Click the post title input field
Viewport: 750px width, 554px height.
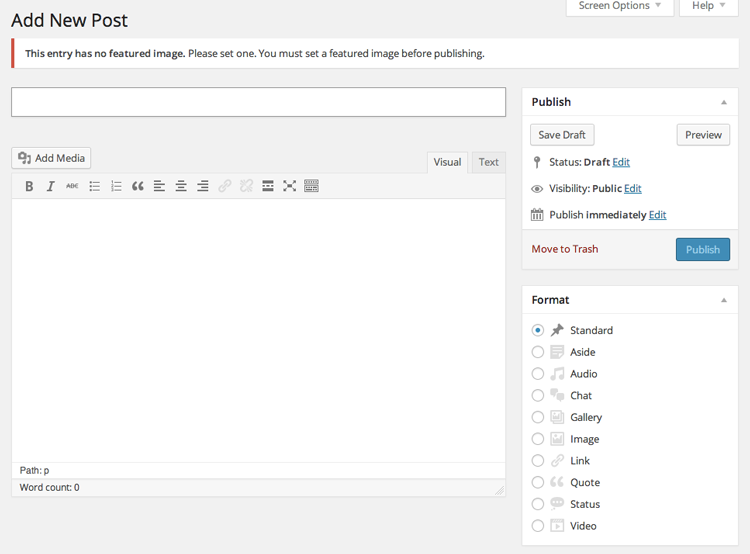pos(258,102)
